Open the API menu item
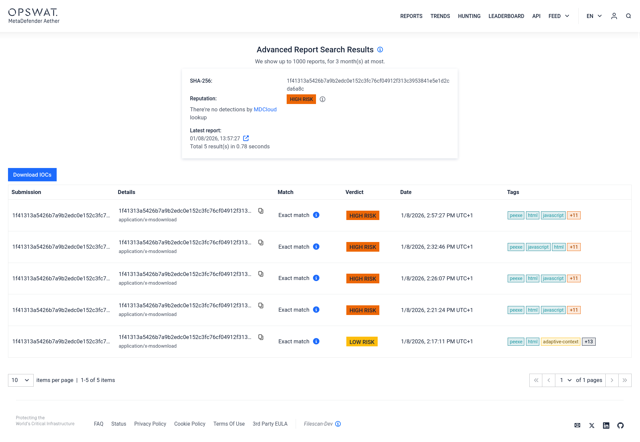The height and width of the screenshot is (442, 640). point(536,16)
